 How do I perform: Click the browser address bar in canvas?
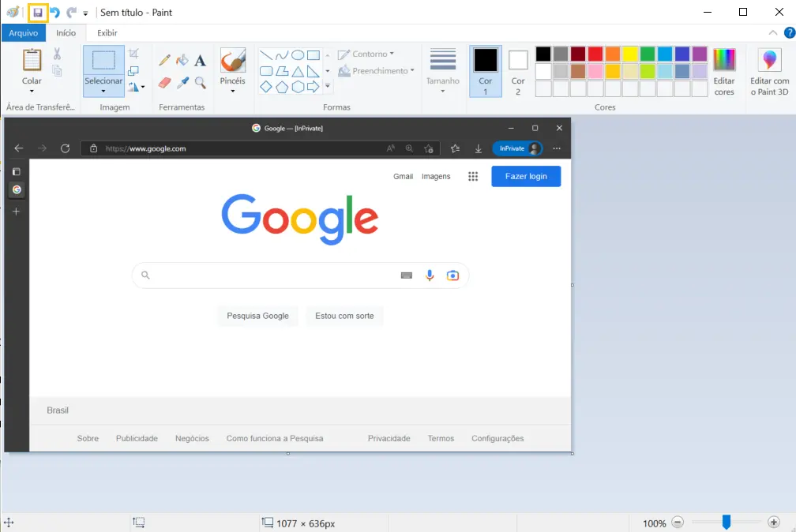[x=258, y=148]
